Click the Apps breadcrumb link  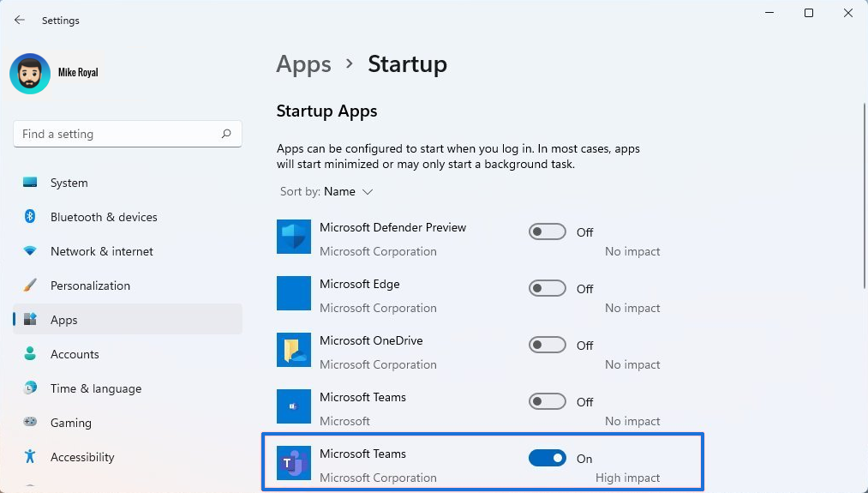[303, 64]
